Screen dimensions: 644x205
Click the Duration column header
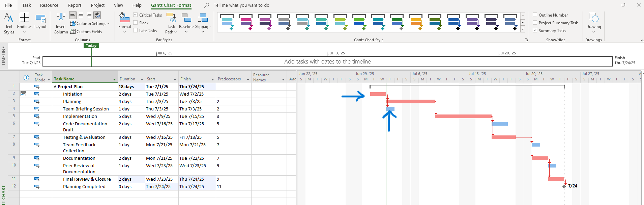coord(131,77)
